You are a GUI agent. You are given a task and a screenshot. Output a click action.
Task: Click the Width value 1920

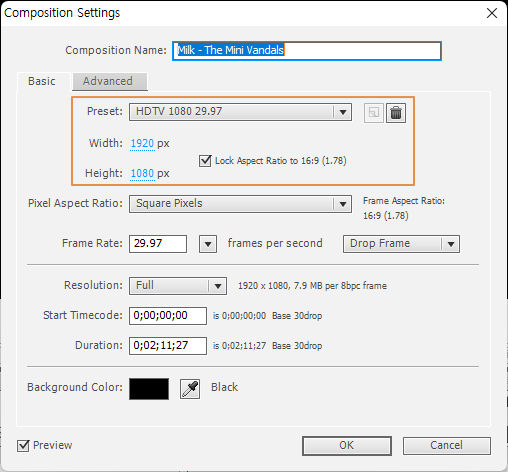click(x=142, y=144)
